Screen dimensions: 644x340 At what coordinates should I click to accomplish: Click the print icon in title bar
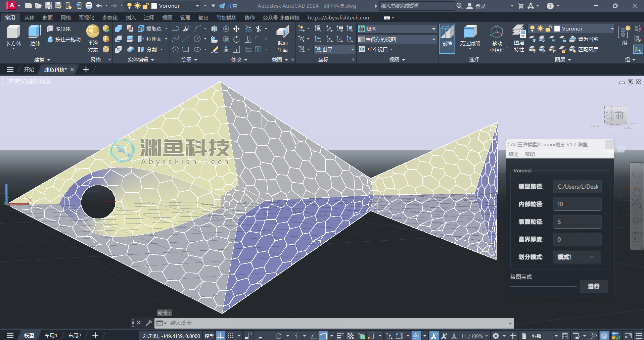[x=89, y=6]
